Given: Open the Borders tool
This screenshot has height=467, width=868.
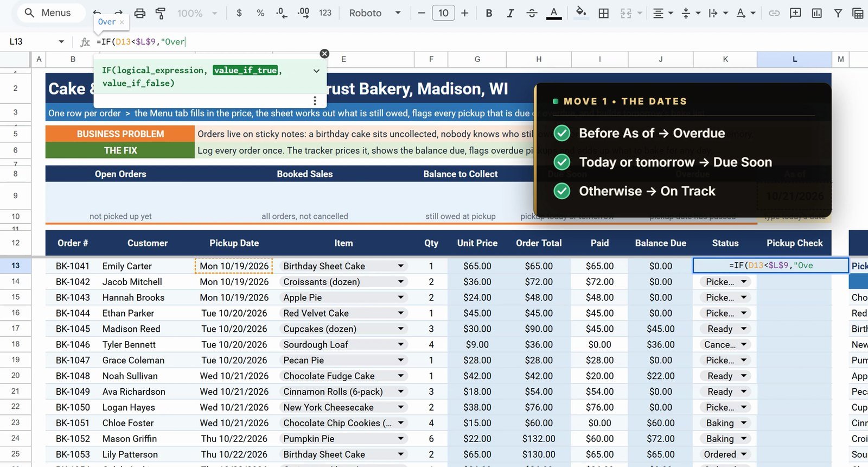Looking at the screenshot, I should pos(603,13).
